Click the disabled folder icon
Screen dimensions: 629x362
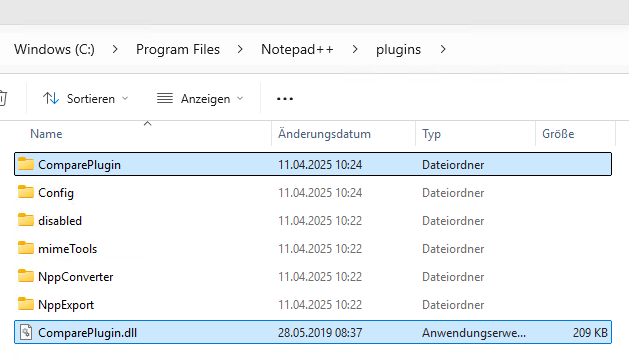click(x=26, y=220)
